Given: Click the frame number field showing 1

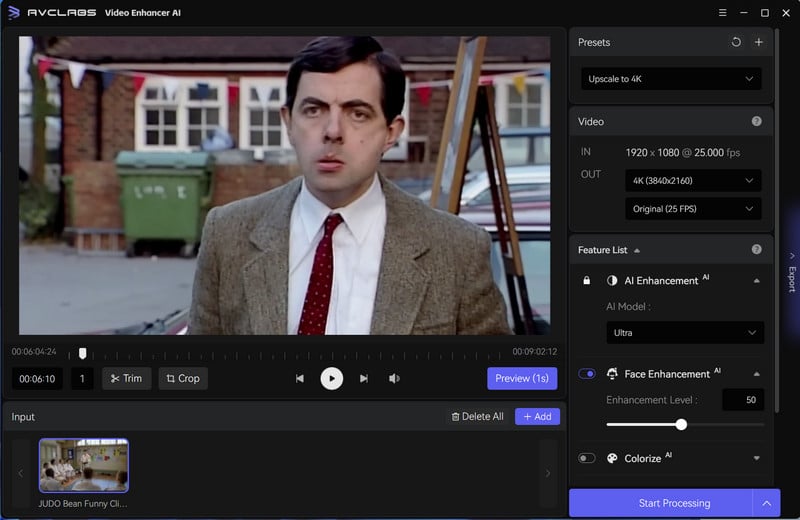Looking at the screenshot, I should click(x=82, y=379).
